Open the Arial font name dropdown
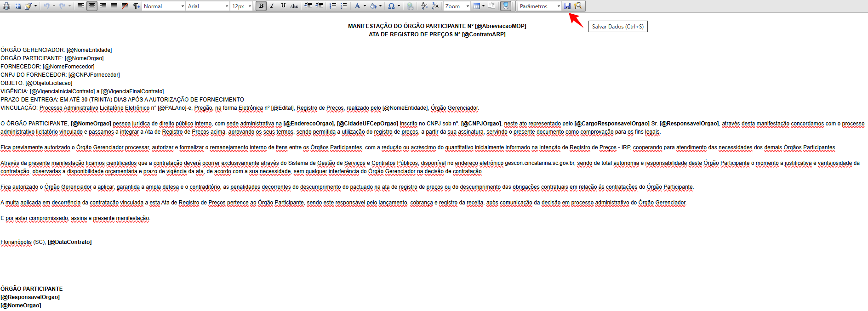The height and width of the screenshot is (311, 868). pos(208,6)
